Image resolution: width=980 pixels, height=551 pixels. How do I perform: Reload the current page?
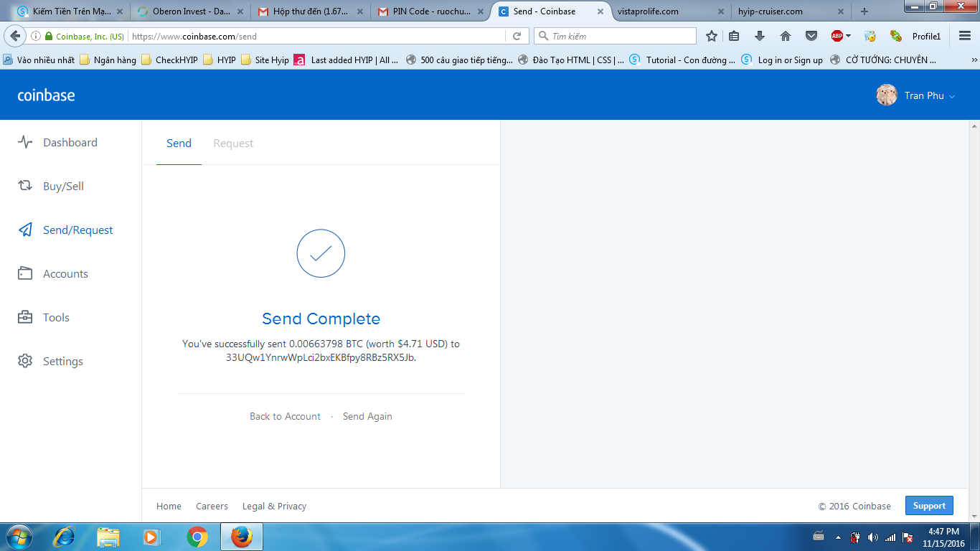pyautogui.click(x=517, y=36)
